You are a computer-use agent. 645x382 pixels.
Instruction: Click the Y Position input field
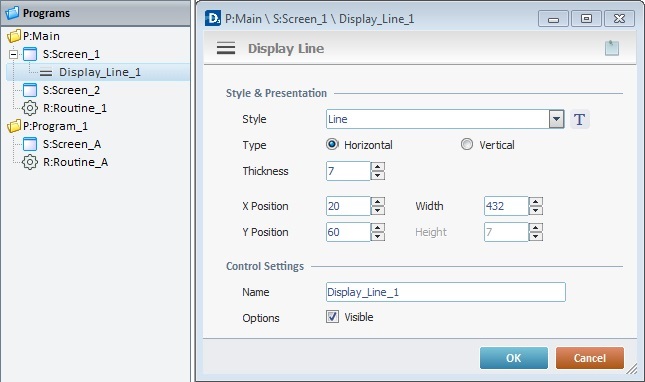pos(348,232)
